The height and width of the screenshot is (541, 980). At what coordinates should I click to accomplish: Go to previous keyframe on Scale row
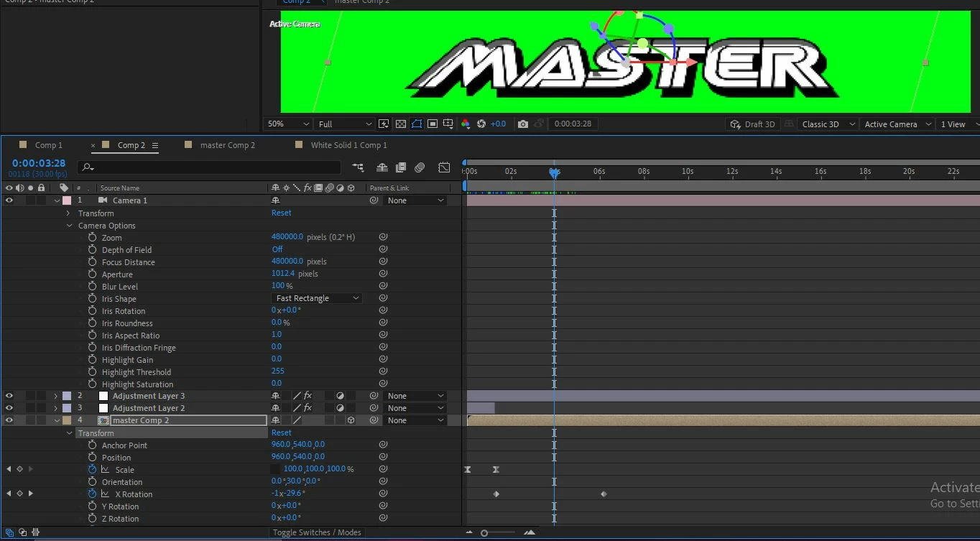(x=9, y=469)
